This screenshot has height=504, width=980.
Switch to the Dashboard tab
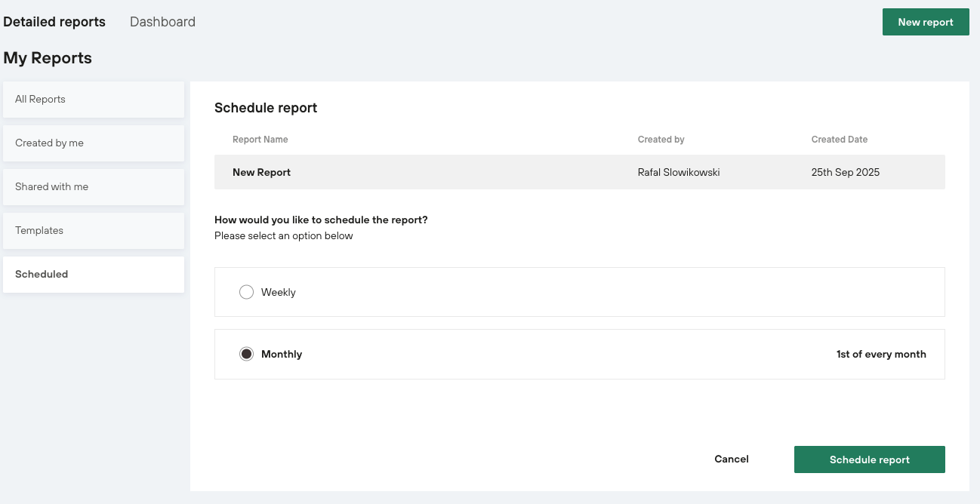pos(162,22)
